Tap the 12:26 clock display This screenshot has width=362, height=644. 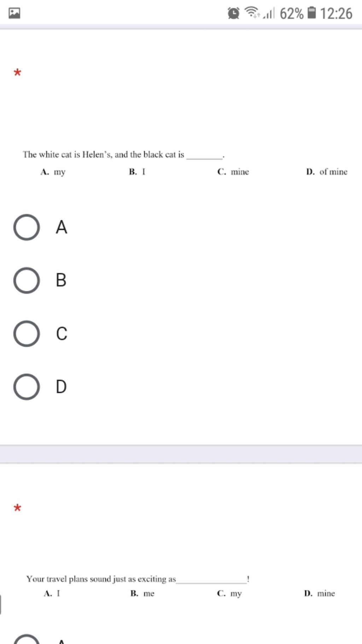coord(336,13)
